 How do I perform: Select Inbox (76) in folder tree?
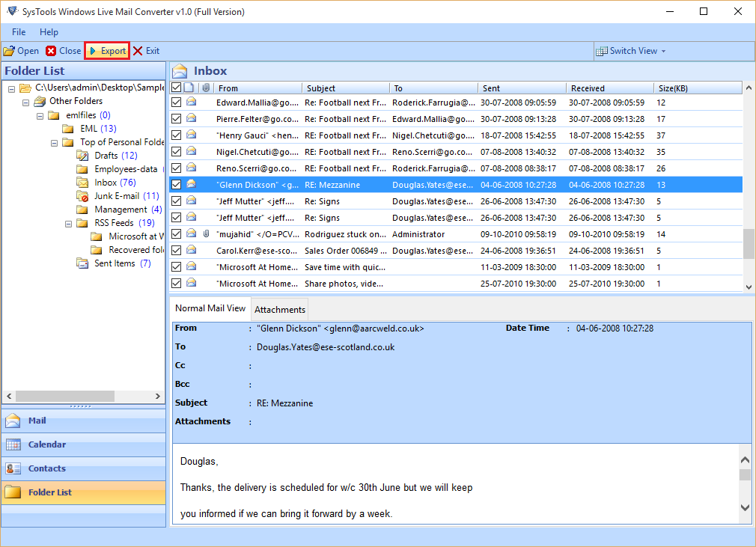[115, 183]
